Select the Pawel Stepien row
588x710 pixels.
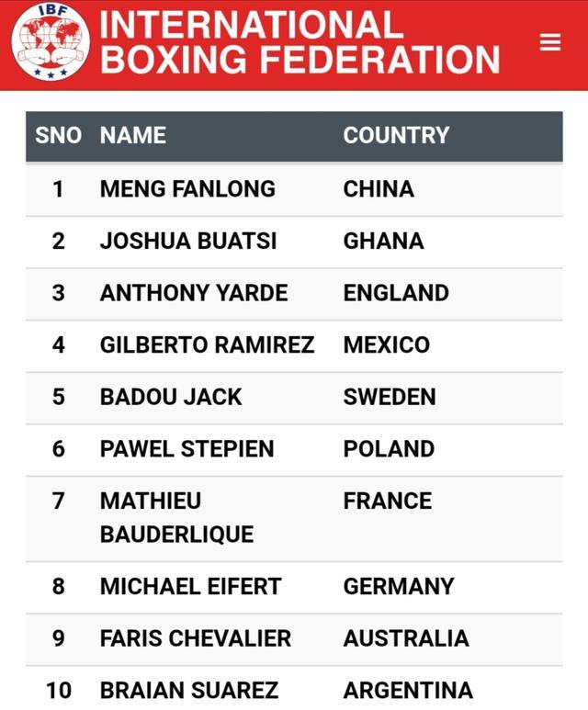click(294, 450)
